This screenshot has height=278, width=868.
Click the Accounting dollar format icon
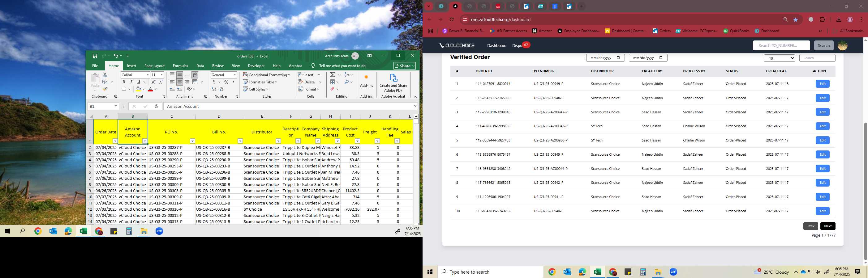214,82
